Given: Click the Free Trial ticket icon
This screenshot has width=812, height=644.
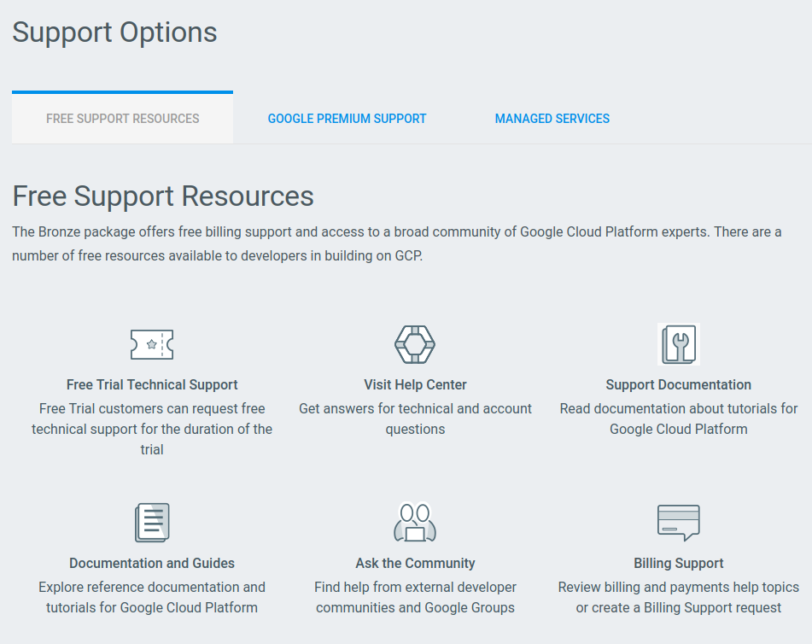Looking at the screenshot, I should coord(152,344).
